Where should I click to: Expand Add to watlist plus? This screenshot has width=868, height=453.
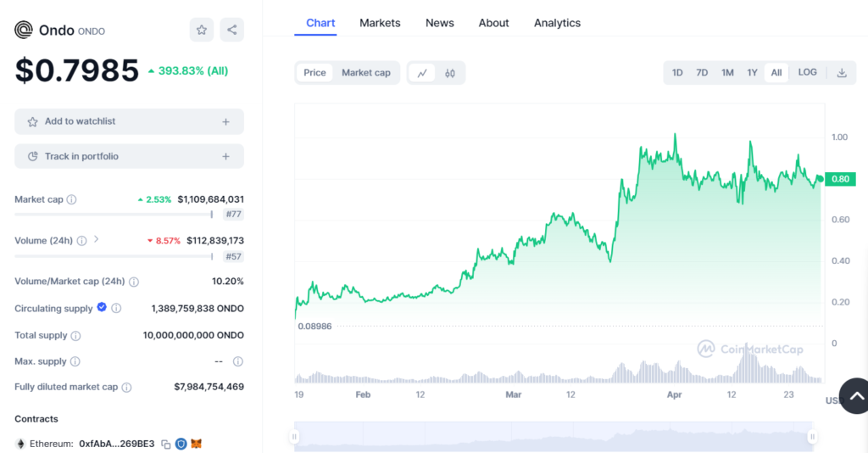coord(225,122)
